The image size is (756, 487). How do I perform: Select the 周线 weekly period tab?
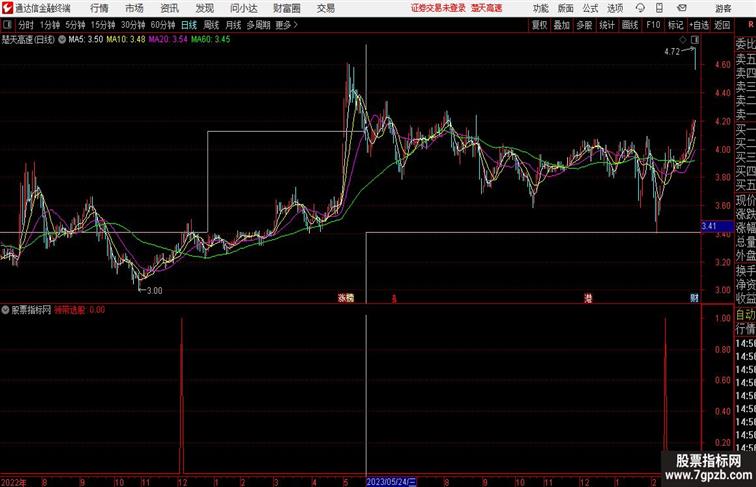(x=211, y=25)
